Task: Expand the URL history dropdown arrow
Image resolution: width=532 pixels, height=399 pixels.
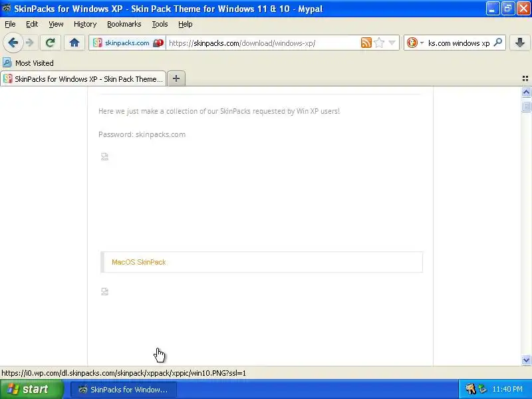Action: (392, 43)
